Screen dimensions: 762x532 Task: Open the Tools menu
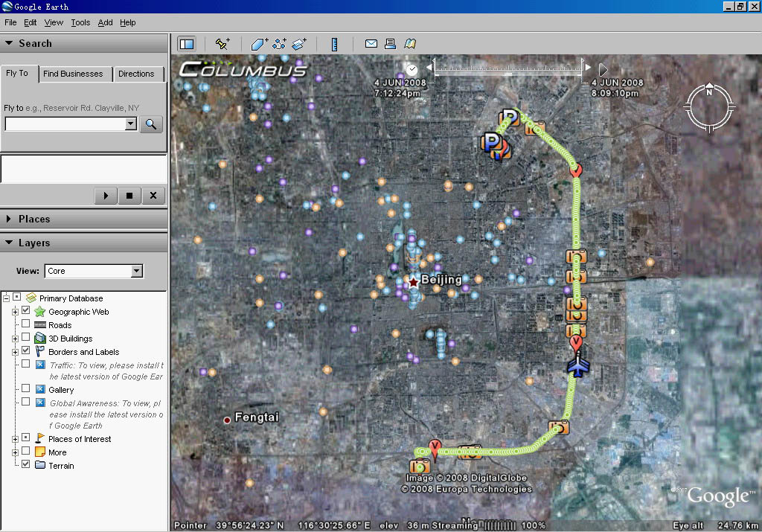(x=80, y=22)
